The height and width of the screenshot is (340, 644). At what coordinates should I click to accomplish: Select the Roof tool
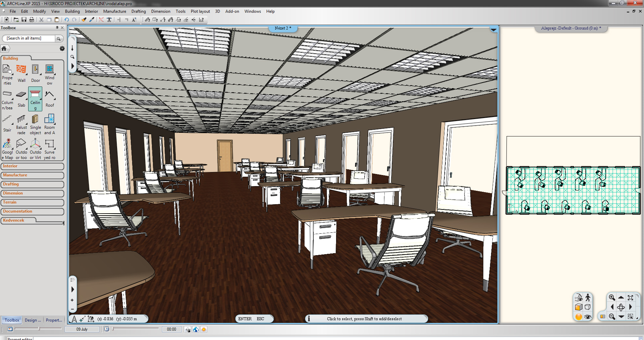coord(50,99)
